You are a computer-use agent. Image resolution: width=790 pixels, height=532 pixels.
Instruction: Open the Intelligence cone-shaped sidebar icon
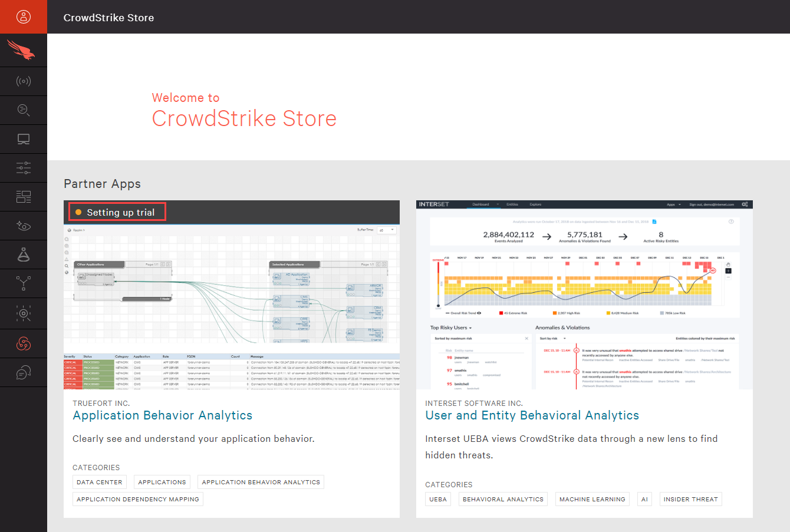click(x=24, y=255)
